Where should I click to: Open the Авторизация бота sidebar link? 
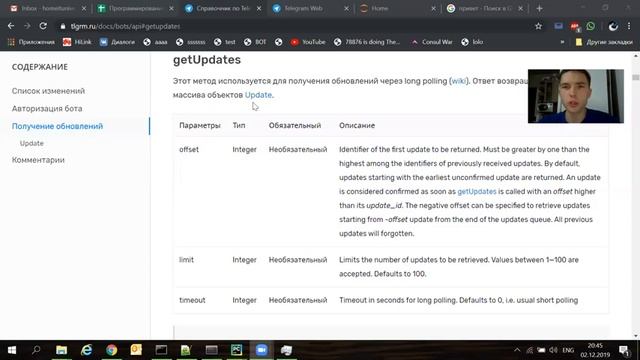(x=47, y=109)
